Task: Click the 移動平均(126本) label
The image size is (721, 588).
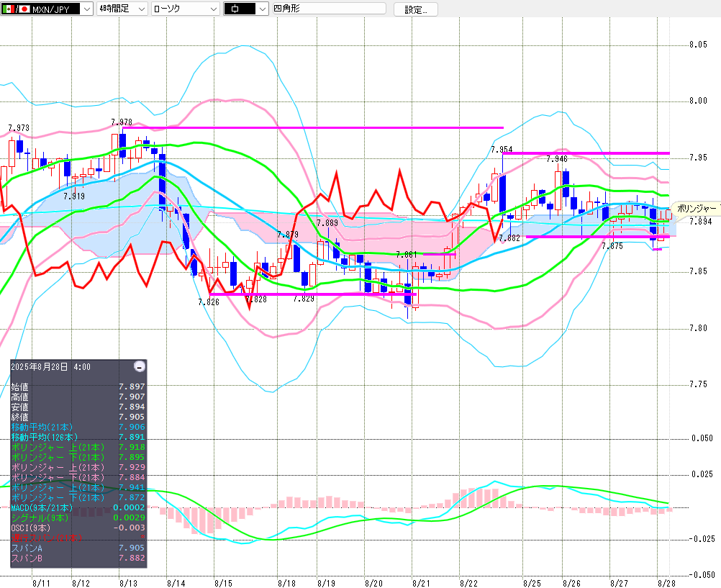Action: coord(44,437)
